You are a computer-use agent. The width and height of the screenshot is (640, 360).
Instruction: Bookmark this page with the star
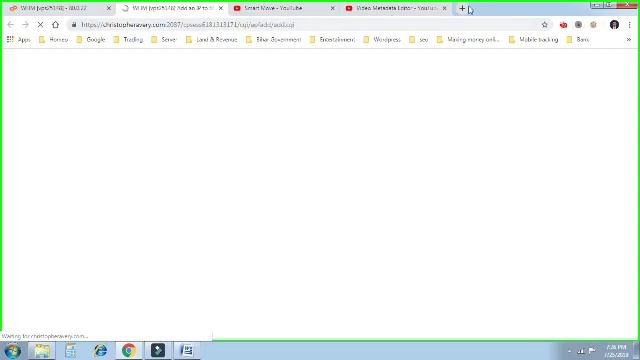[x=544, y=25]
